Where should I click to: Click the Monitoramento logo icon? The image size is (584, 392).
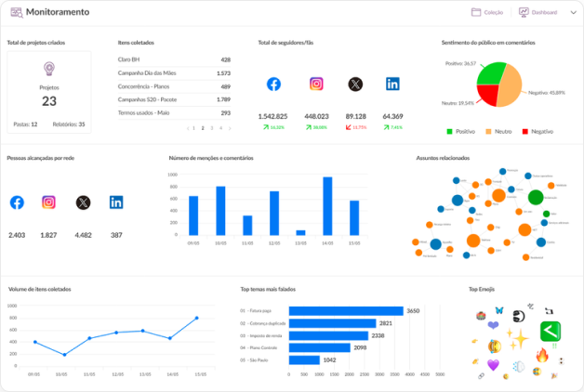click(x=16, y=13)
